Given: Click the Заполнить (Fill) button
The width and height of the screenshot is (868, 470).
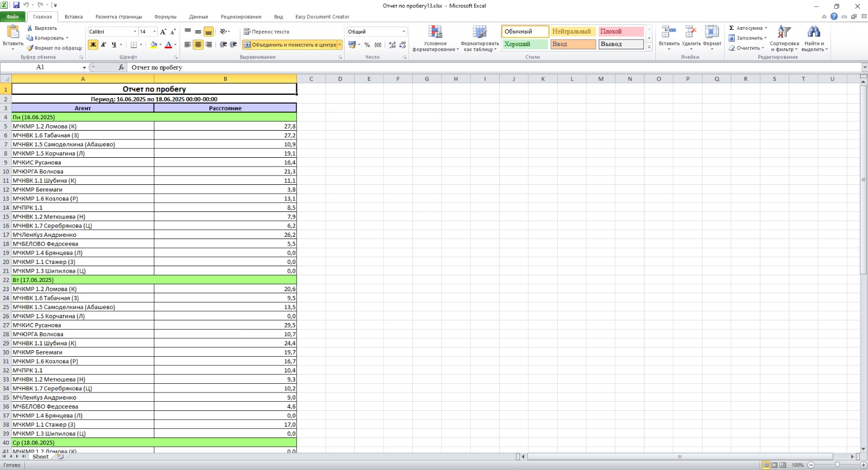Looking at the screenshot, I should pos(748,38).
